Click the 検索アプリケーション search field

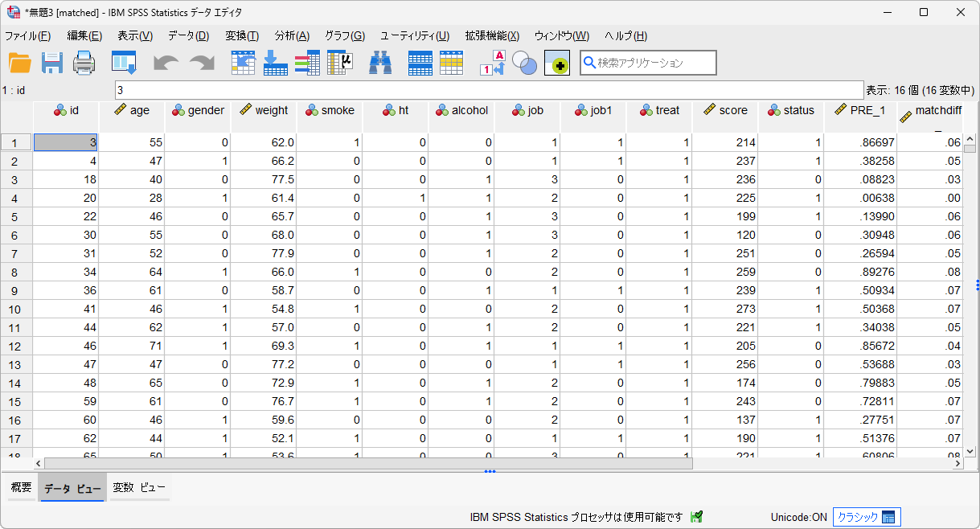pyautogui.click(x=648, y=62)
